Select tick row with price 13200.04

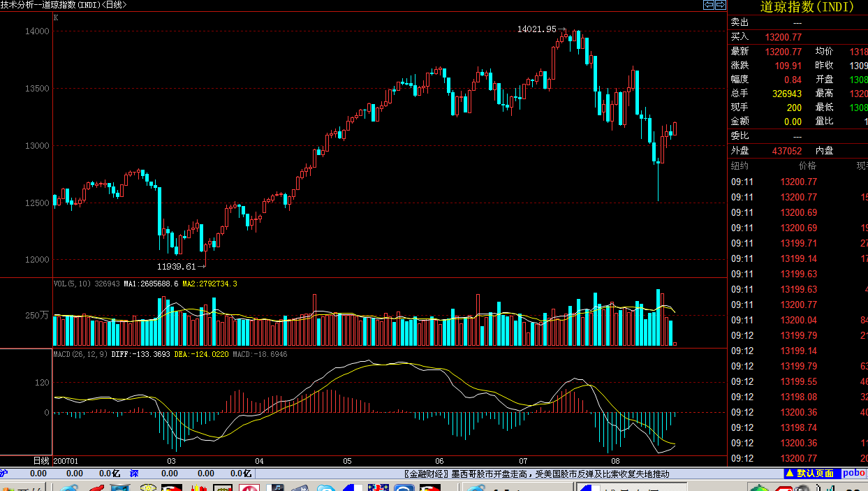click(797, 320)
